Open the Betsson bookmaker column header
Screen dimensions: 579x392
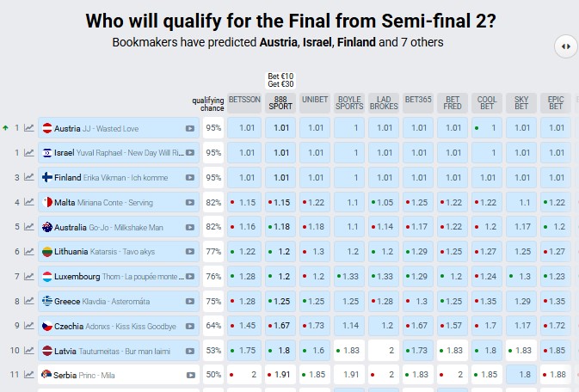pyautogui.click(x=244, y=103)
